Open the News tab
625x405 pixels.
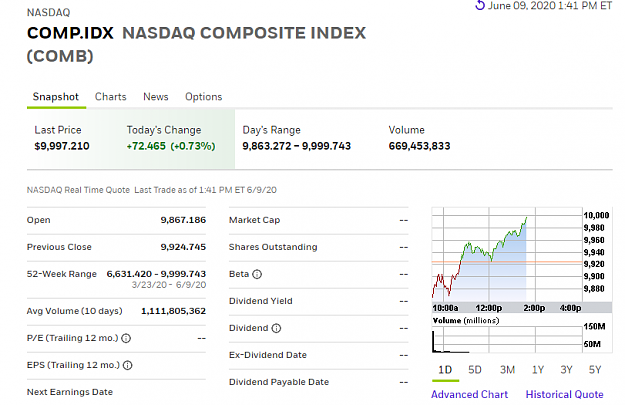click(156, 97)
